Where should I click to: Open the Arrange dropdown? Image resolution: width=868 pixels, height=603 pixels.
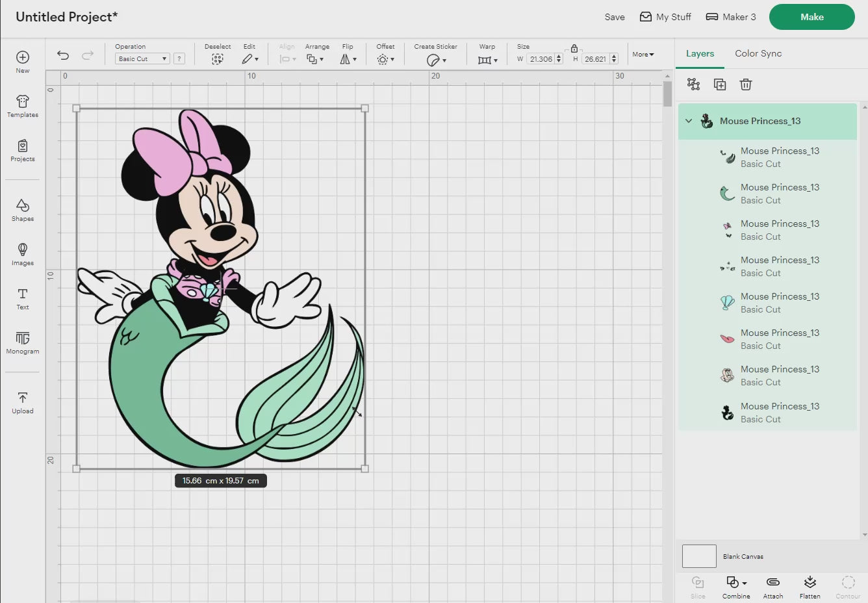coord(315,59)
